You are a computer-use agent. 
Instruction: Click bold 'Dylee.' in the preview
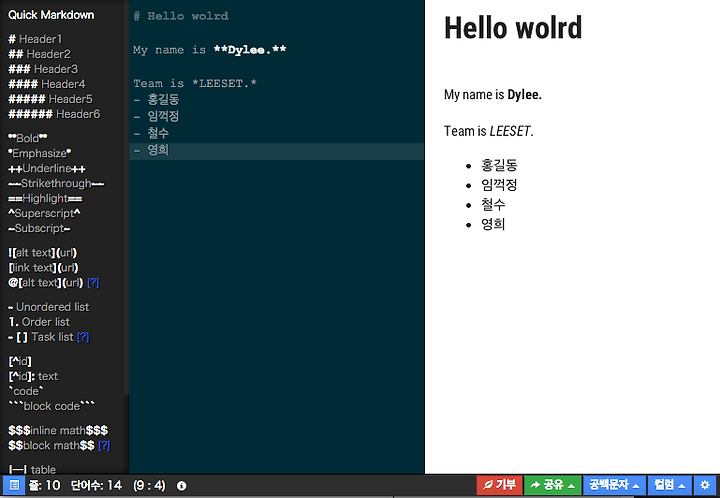coord(524,95)
